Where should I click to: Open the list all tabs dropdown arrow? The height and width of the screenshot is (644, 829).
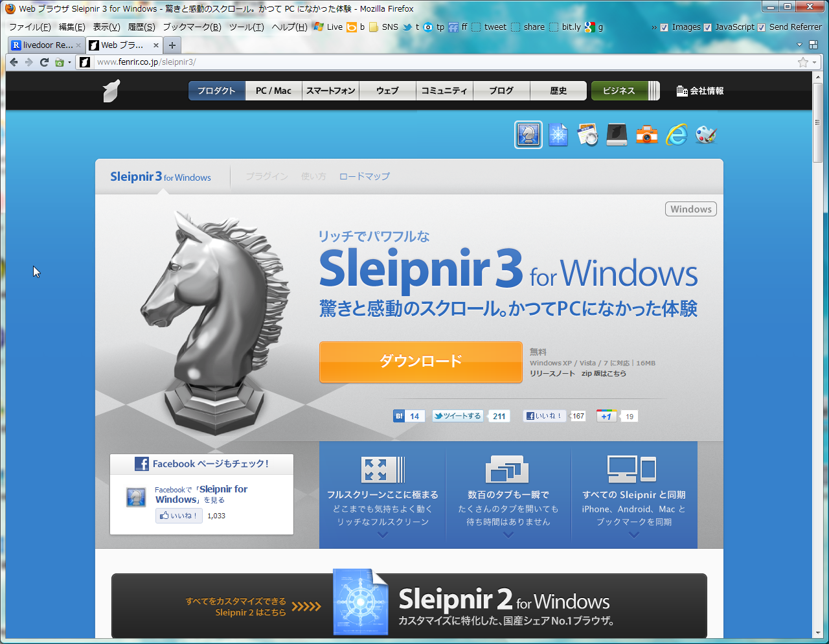click(x=799, y=45)
